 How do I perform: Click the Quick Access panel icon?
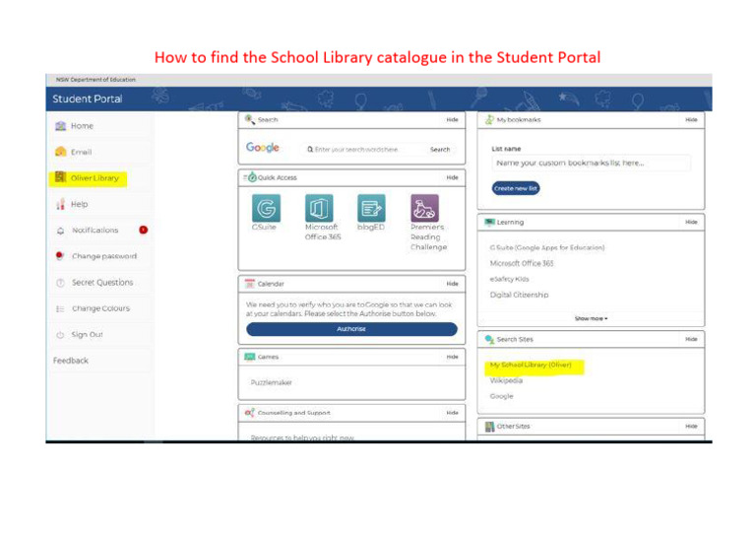tap(251, 177)
